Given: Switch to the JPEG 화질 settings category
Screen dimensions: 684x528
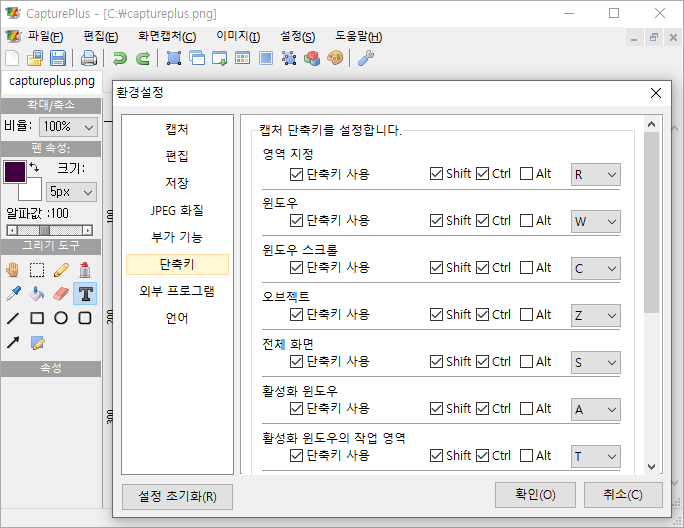Looking at the screenshot, I should coord(177,210).
